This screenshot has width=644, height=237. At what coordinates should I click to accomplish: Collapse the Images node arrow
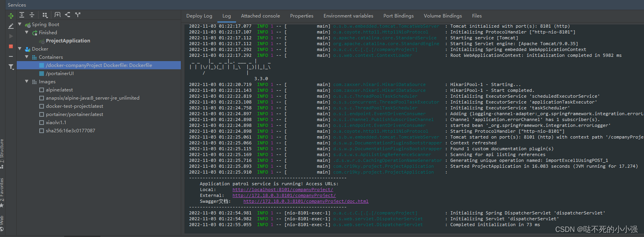point(27,81)
